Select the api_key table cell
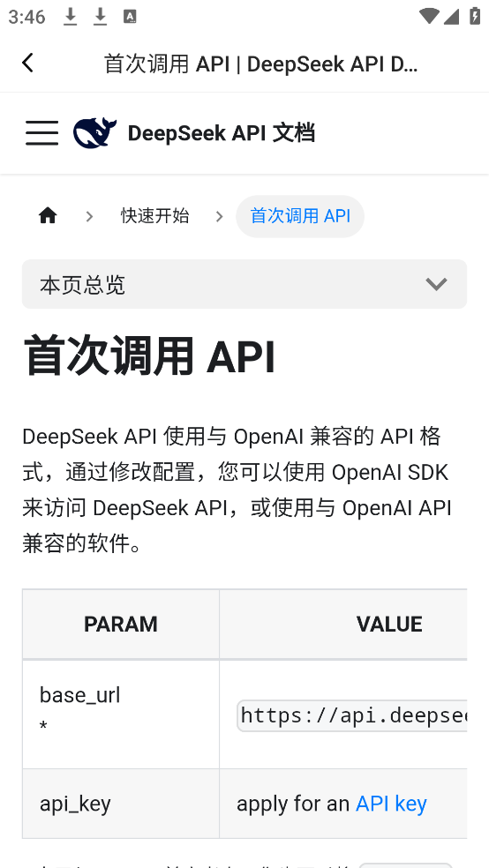This screenshot has width=489, height=868. (121, 804)
